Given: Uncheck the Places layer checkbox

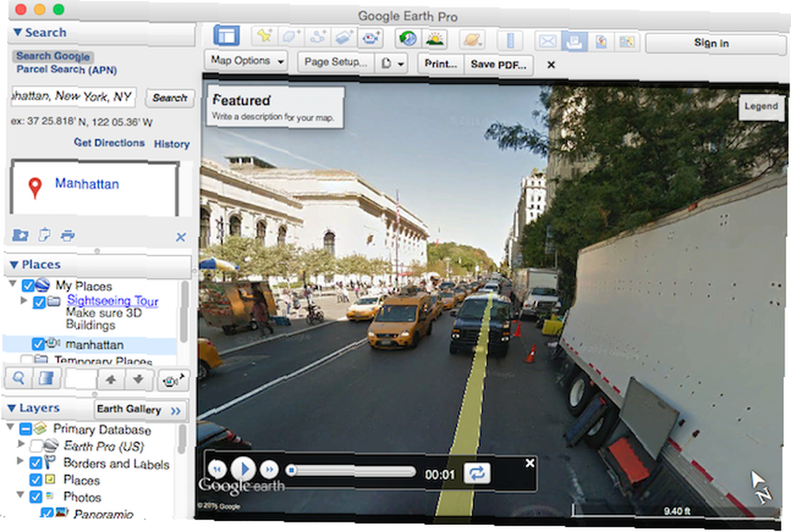Looking at the screenshot, I should tap(36, 480).
